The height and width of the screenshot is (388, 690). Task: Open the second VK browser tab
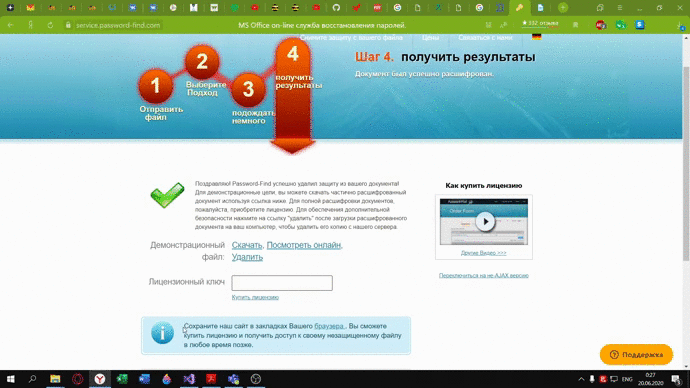153,7
